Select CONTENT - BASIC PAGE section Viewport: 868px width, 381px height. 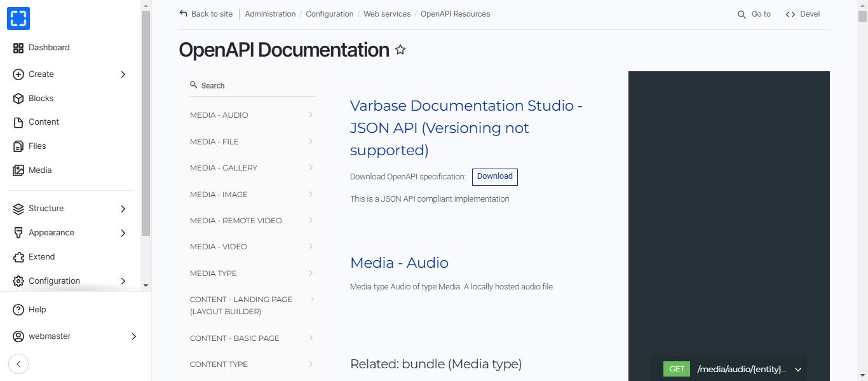tap(234, 338)
